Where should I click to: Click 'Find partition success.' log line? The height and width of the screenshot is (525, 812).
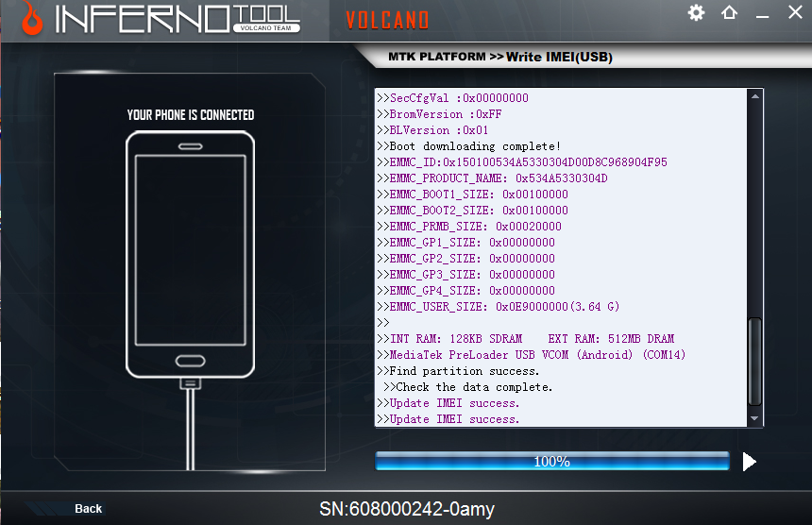(458, 371)
